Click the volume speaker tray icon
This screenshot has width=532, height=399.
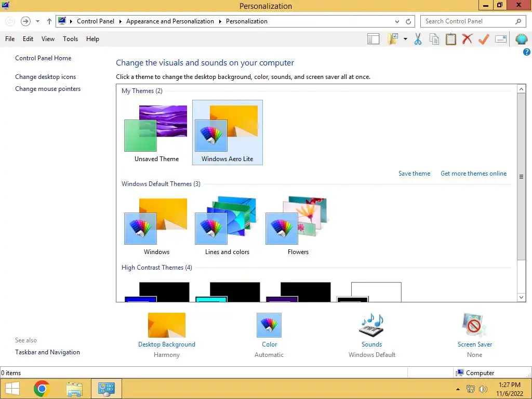pos(483,389)
